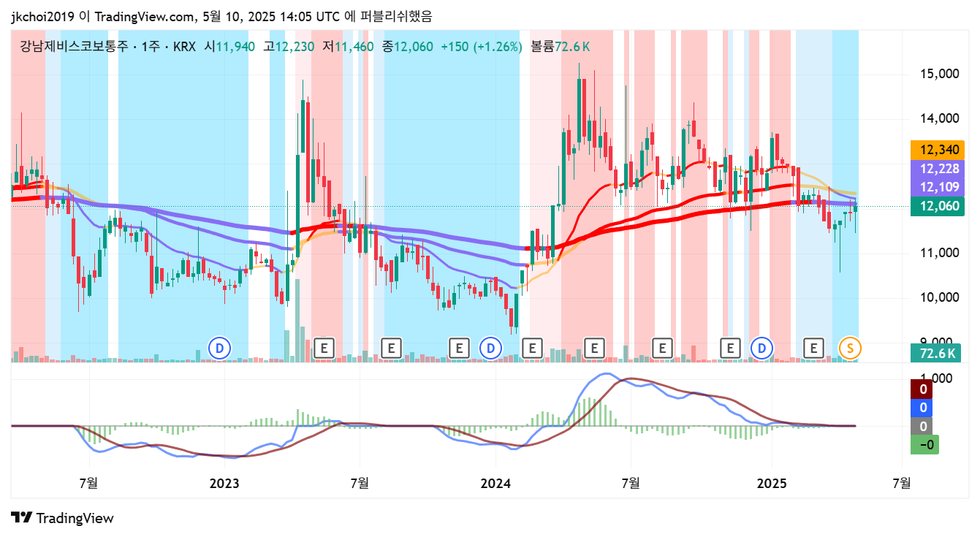Select the E marker left of late-2024 D marker
This screenshot has height=537, width=980.
pyautogui.click(x=730, y=348)
